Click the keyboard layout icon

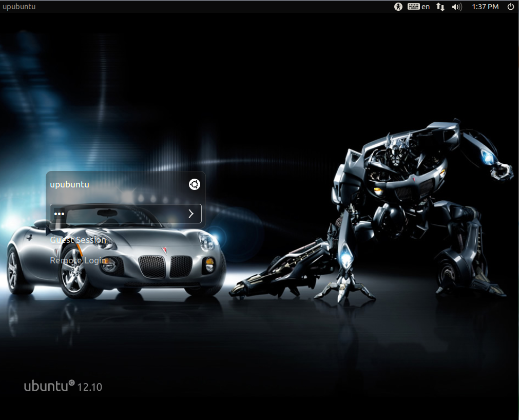(x=413, y=7)
